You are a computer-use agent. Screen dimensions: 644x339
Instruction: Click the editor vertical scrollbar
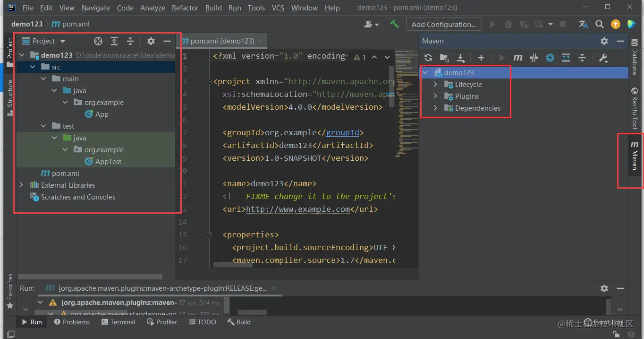[391, 87]
